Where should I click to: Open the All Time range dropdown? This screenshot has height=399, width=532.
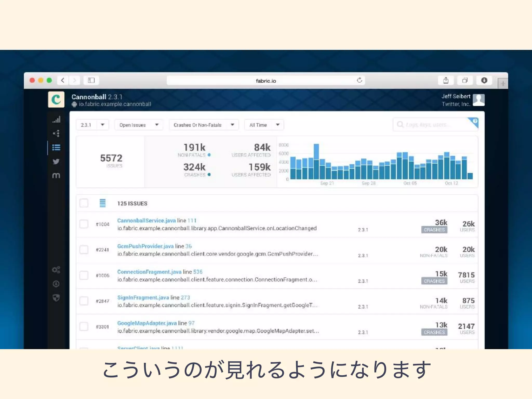coord(264,125)
